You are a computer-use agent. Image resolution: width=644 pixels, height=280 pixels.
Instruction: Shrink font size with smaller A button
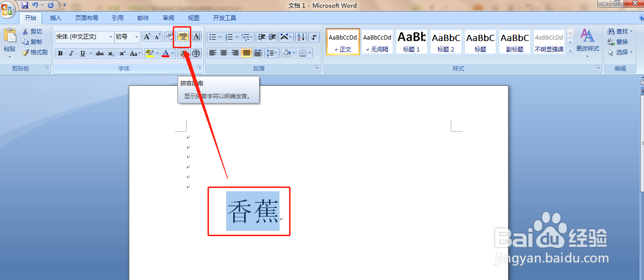157,37
